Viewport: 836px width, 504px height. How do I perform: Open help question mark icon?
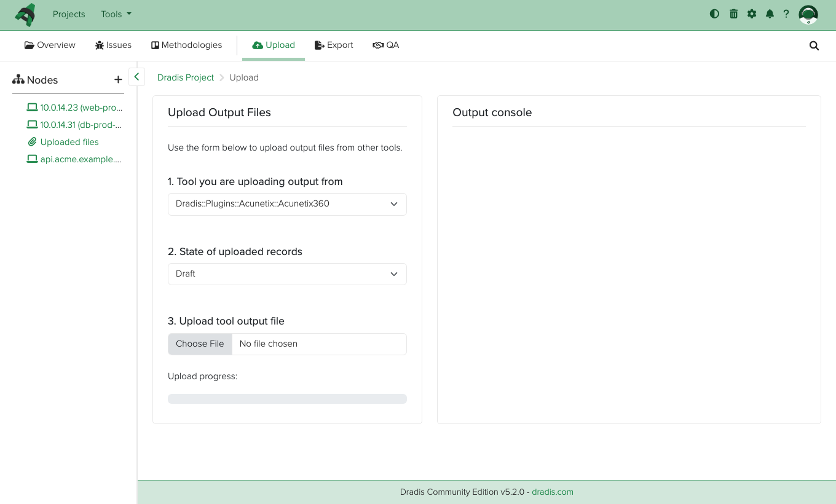coord(786,14)
